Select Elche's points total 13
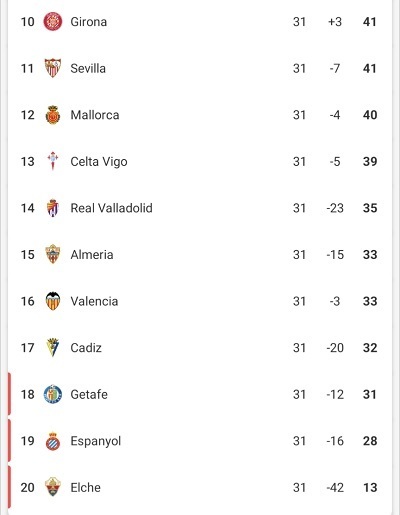The image size is (400, 515). tap(370, 487)
